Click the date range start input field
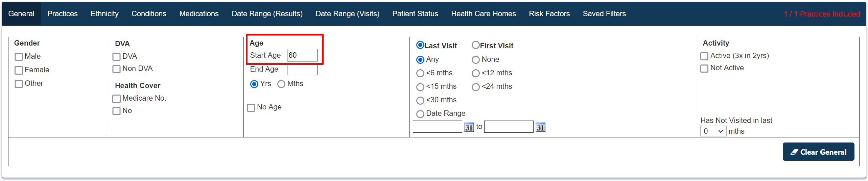Viewport: 868px width, 181px height. pyautogui.click(x=437, y=127)
